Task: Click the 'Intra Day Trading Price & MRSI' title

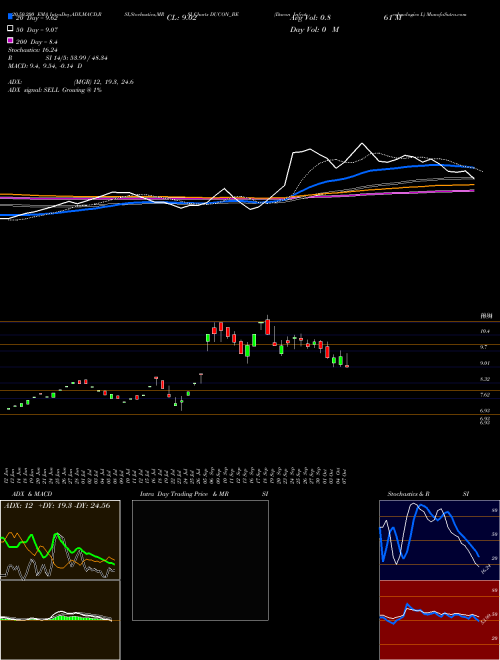Action: pyautogui.click(x=204, y=494)
